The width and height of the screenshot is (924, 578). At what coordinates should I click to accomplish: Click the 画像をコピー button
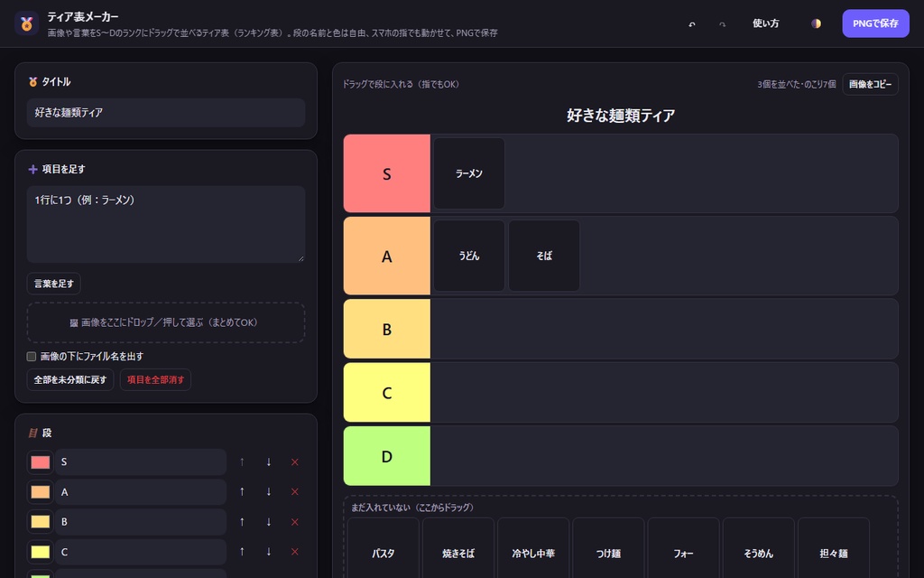tap(870, 84)
